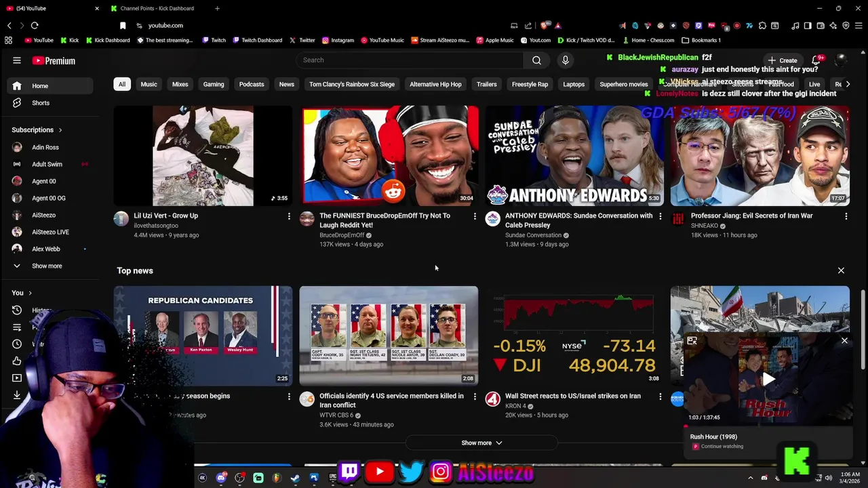Click the page share icon in address bar
The image size is (868, 488).
[x=528, y=26]
